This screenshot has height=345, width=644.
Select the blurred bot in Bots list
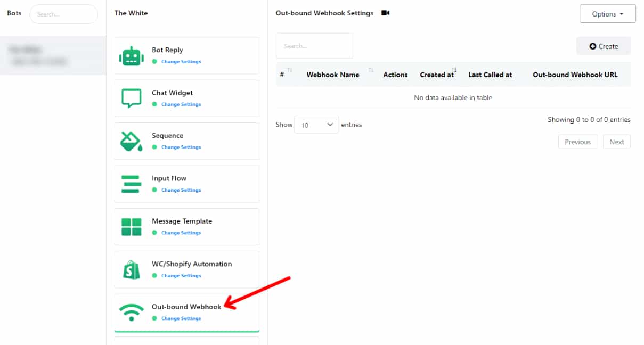(x=52, y=56)
